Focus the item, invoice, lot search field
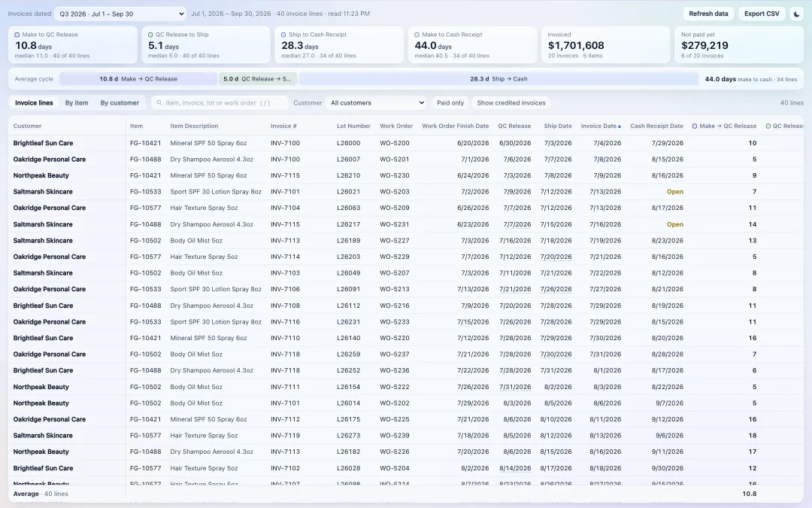This screenshot has width=812, height=508. point(220,102)
